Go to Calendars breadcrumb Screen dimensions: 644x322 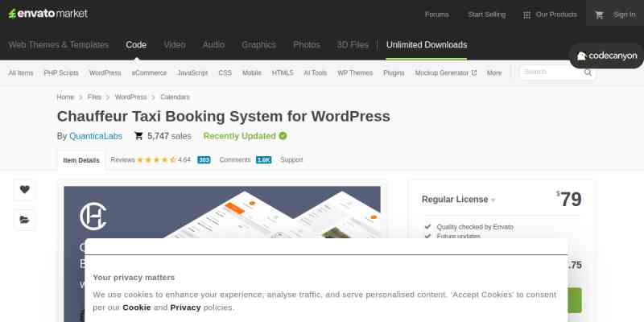(x=175, y=97)
